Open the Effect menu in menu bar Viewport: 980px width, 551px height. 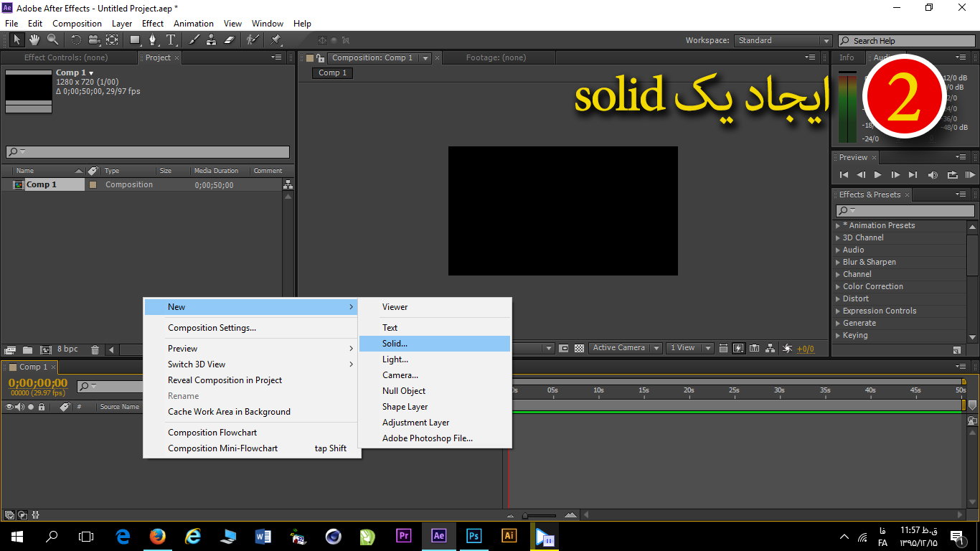coord(153,24)
